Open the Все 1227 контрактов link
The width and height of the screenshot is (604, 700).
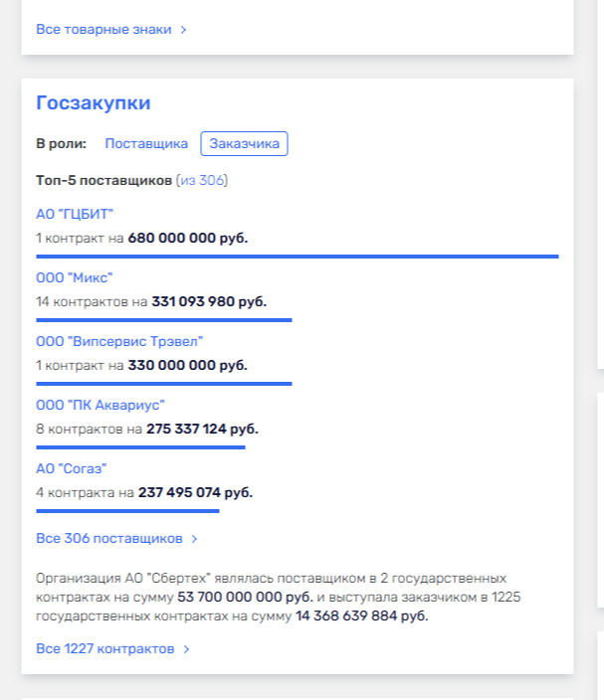(105, 649)
